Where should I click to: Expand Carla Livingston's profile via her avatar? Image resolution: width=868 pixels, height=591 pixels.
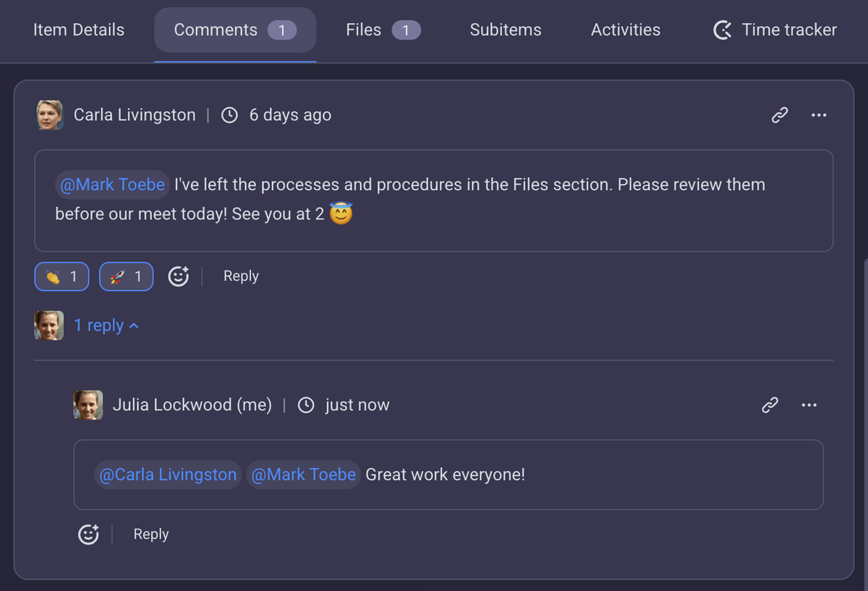point(48,114)
